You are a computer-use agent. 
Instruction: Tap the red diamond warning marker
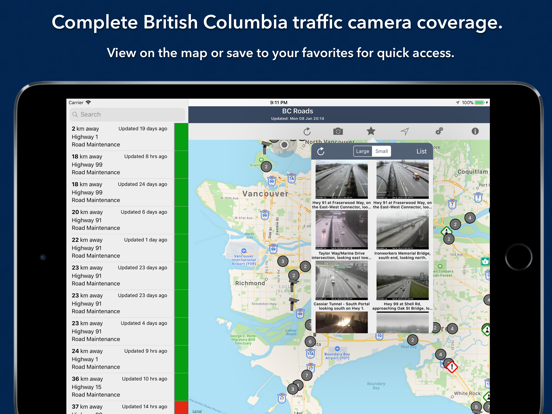452,367
